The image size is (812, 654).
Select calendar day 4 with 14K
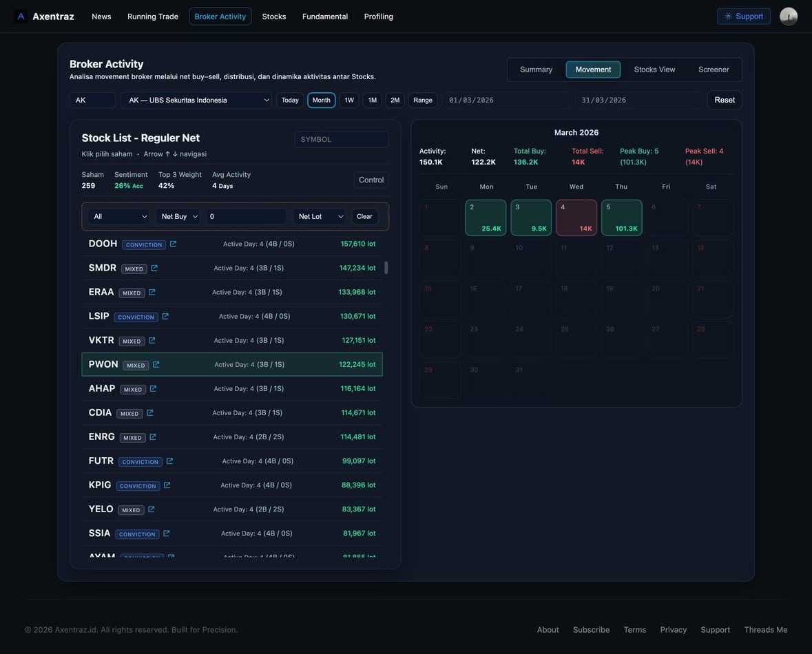coord(576,218)
